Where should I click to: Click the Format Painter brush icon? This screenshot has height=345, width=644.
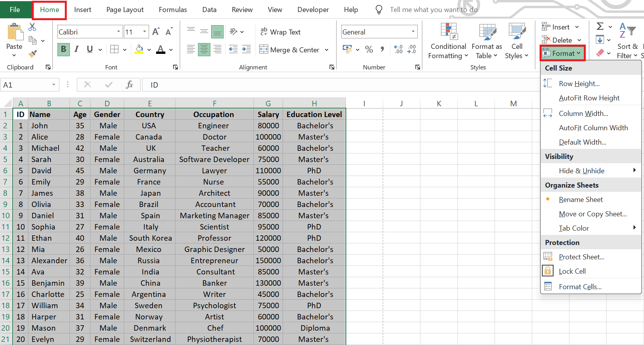coord(33,53)
